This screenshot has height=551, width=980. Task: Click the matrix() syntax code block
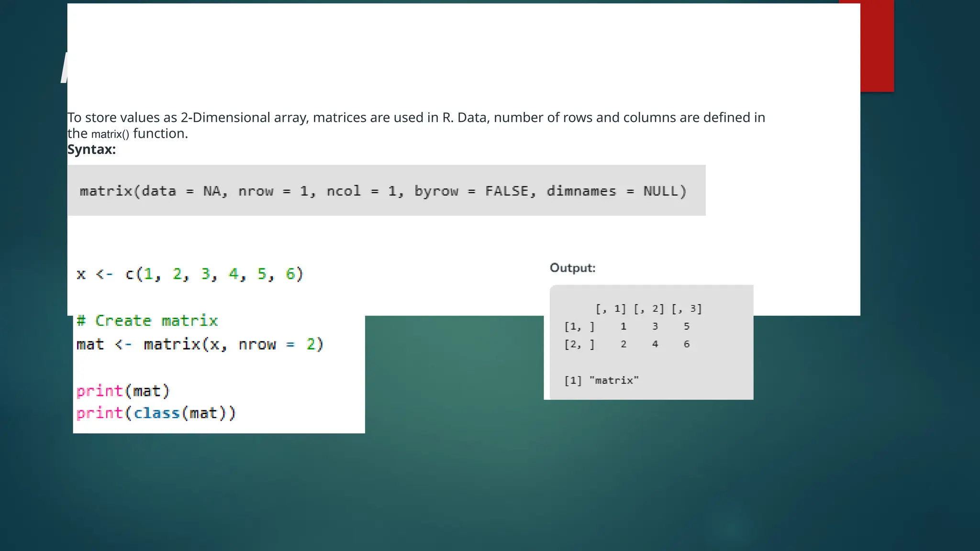(x=386, y=190)
